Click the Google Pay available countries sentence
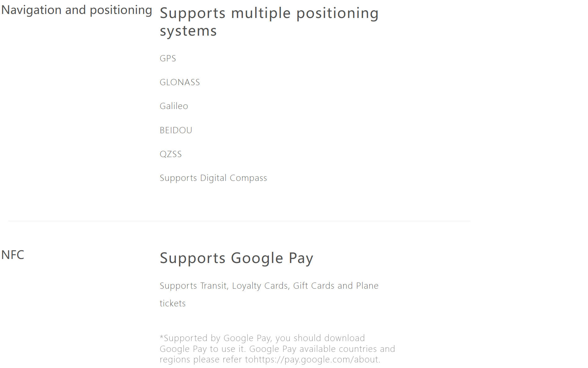The image size is (588, 368). [322, 349]
